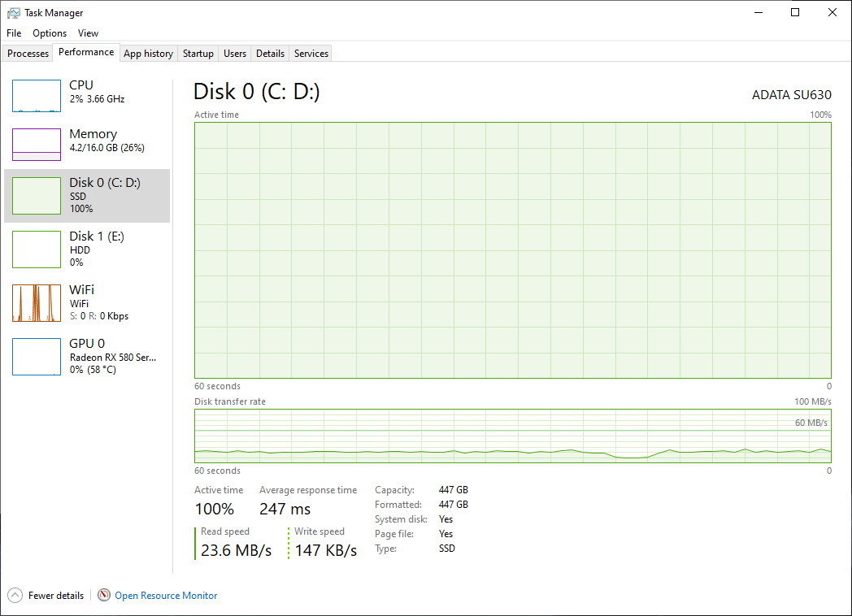Image resolution: width=852 pixels, height=616 pixels.
Task: Select the Disk 0 mini graph thumbnail
Action: pyautogui.click(x=37, y=196)
